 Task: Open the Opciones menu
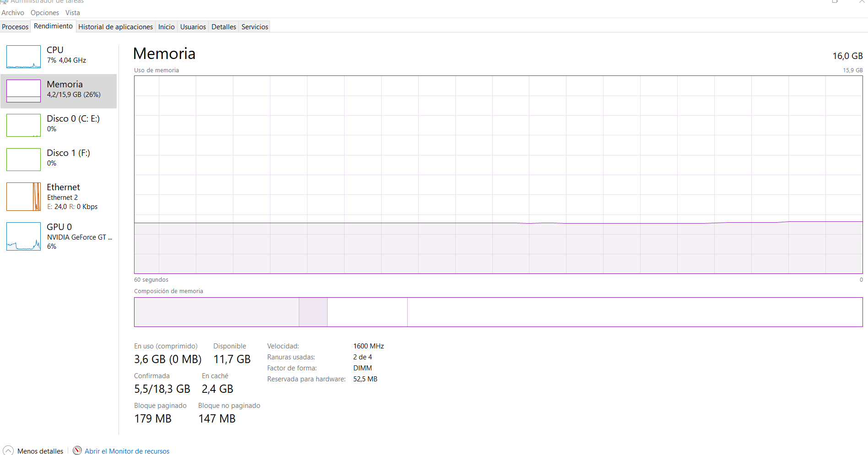pos(45,13)
